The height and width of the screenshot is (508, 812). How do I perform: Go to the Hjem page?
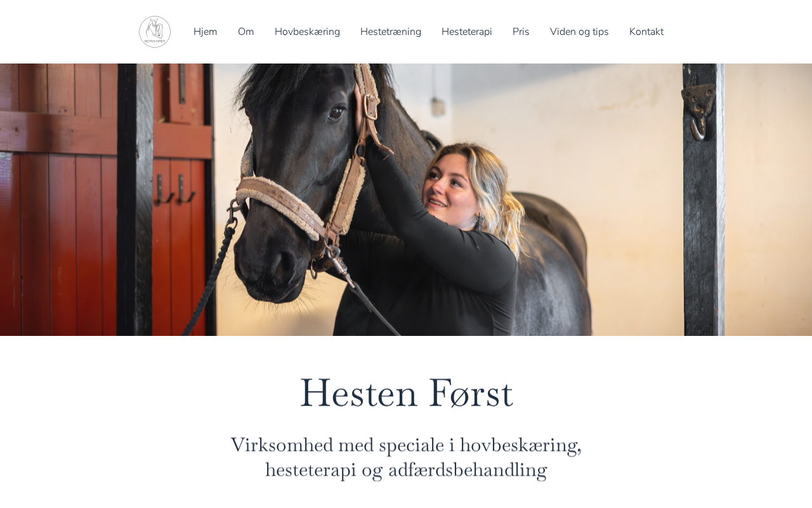point(205,32)
